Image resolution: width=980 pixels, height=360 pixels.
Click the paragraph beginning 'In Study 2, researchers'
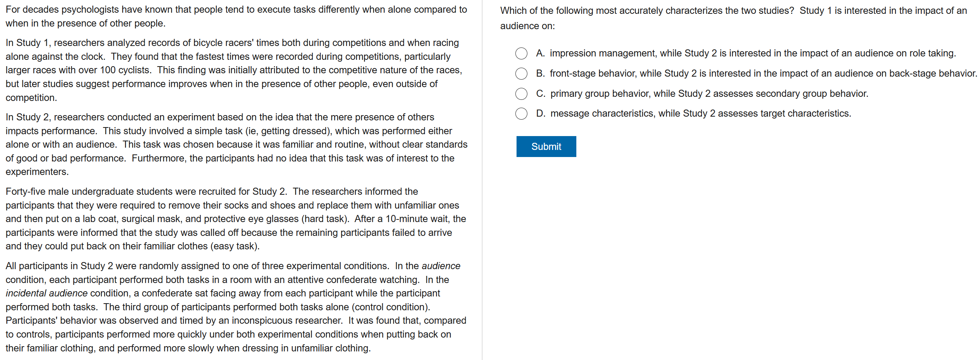(236, 144)
